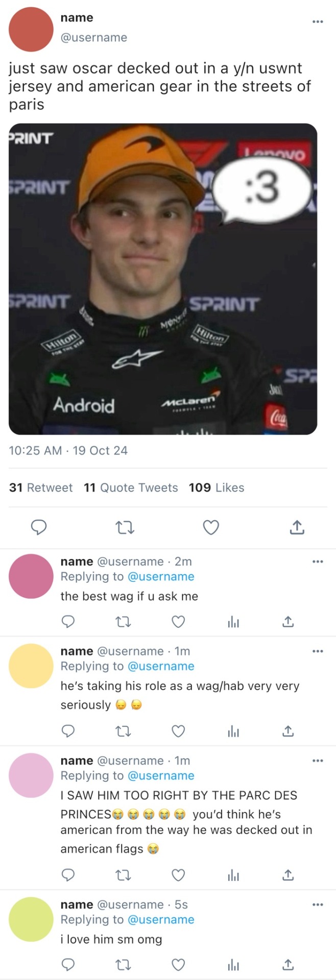Open more options on the "wag/hab" reply
This screenshot has width=336, height=980.
tap(318, 651)
